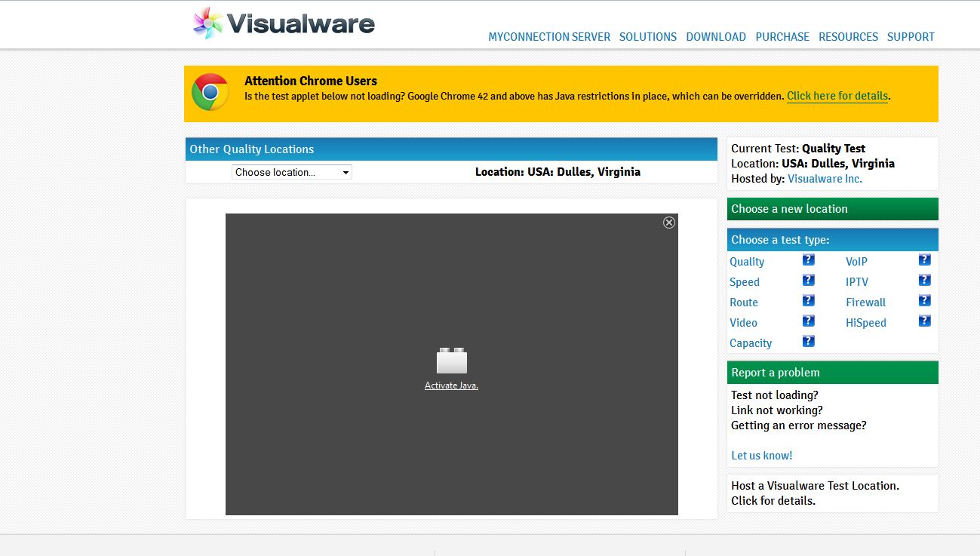
Task: Open help icon next to VoIP test
Action: pyautogui.click(x=924, y=260)
